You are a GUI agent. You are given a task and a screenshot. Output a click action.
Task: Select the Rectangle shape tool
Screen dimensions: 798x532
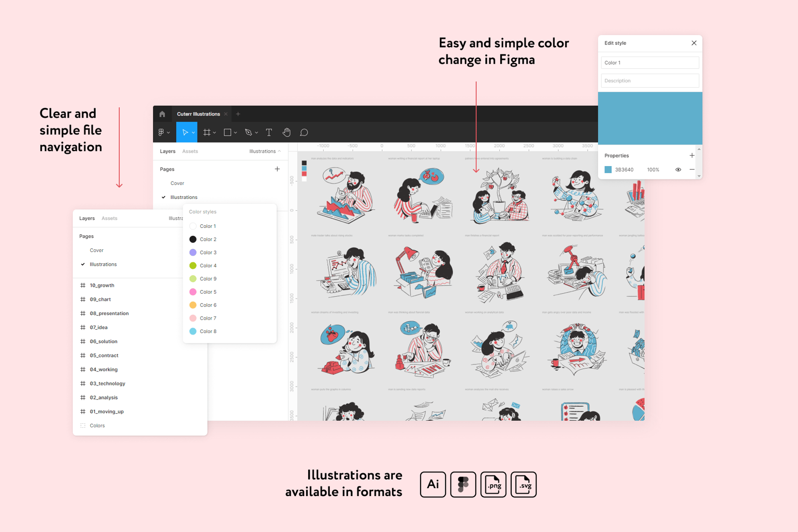coord(227,133)
